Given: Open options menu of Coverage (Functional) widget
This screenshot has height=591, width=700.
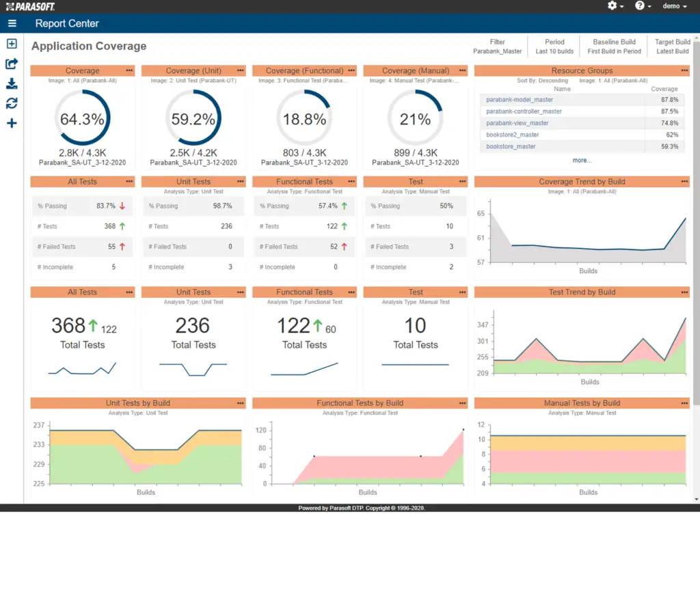Looking at the screenshot, I should click(351, 70).
